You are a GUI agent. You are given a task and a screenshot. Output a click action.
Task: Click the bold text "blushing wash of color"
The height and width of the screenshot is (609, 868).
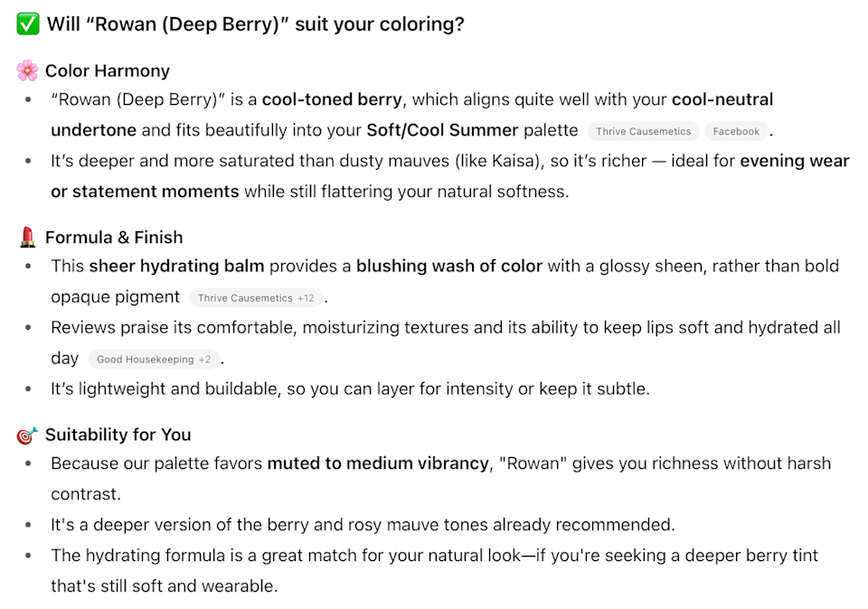tap(449, 267)
